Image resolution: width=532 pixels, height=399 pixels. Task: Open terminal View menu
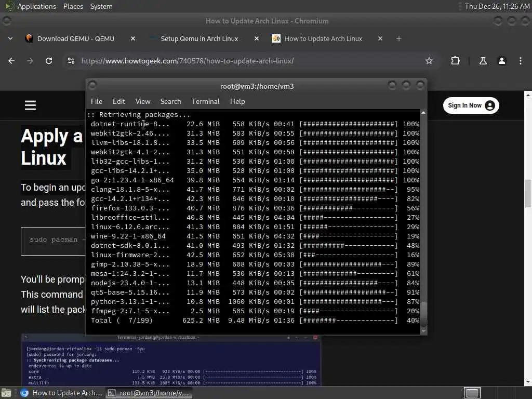(x=143, y=101)
